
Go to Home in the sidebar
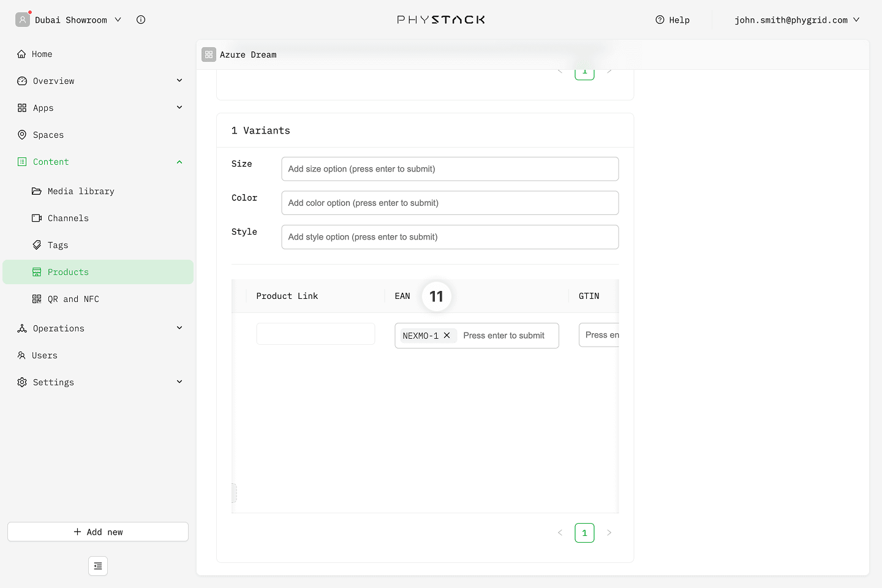click(98, 54)
